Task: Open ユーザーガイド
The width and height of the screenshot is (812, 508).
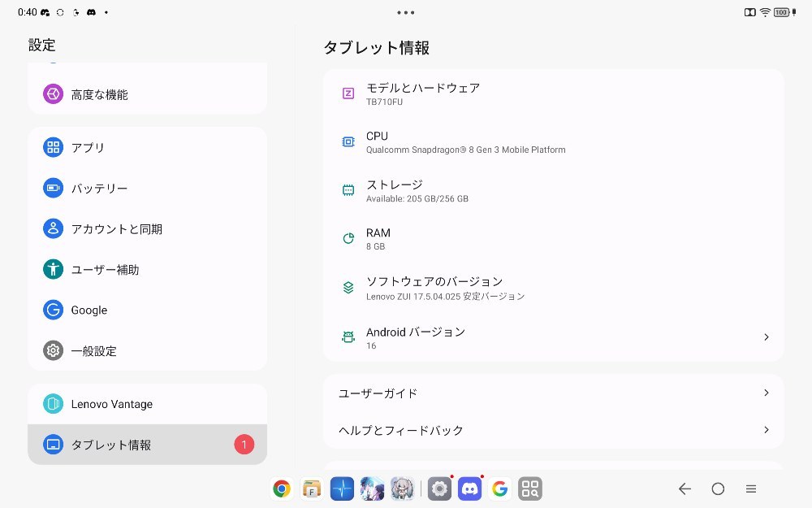Action: (x=553, y=393)
